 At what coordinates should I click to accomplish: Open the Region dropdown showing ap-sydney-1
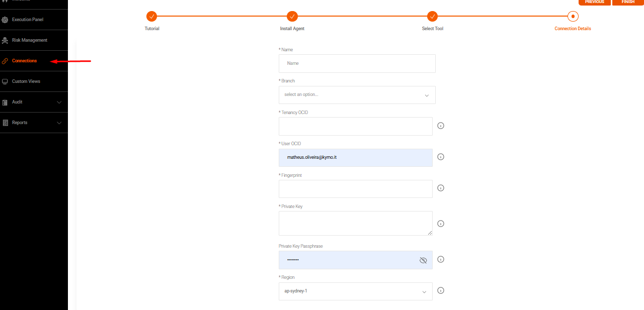pos(355,291)
